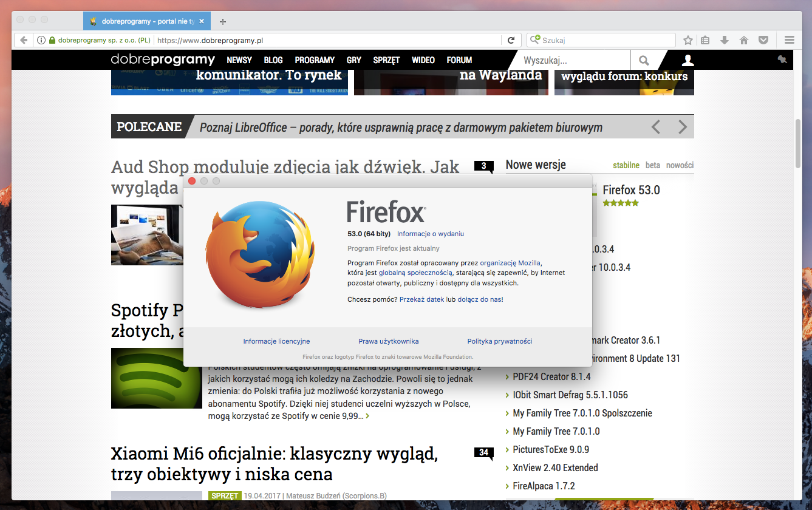Viewport: 812px width, 510px height.
Task: Bookmark this page with the star icon
Action: (688, 40)
